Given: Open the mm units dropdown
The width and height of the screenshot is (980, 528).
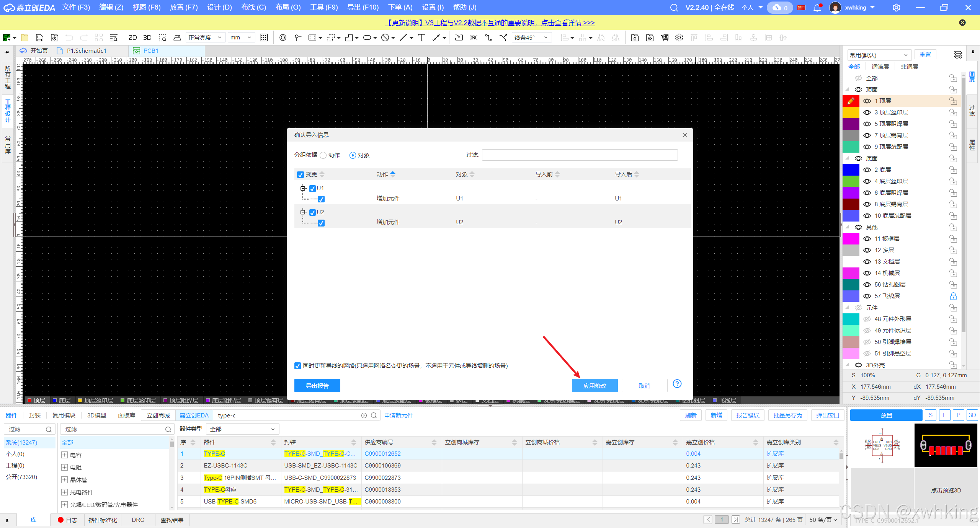Looking at the screenshot, I should (241, 37).
